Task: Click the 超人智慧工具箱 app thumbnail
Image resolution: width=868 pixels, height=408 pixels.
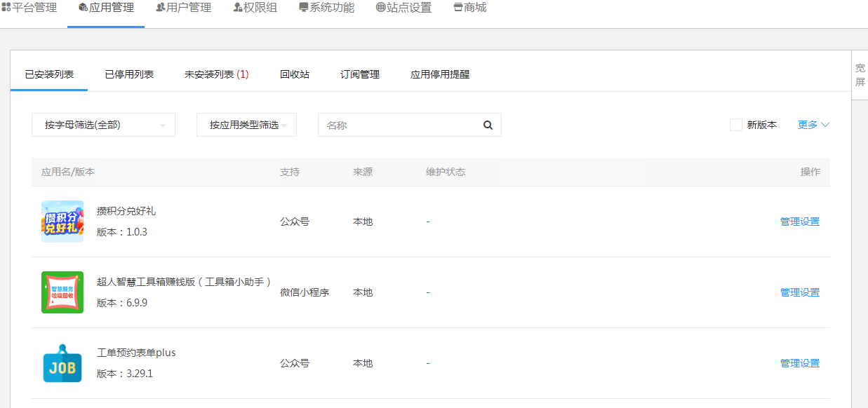Action: point(62,292)
